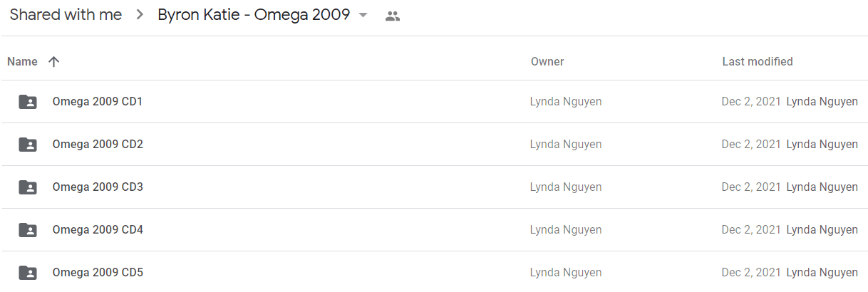Click the shared folder icon for Omega 2009 CD4
The width and height of the screenshot is (868, 292).
[x=28, y=230]
